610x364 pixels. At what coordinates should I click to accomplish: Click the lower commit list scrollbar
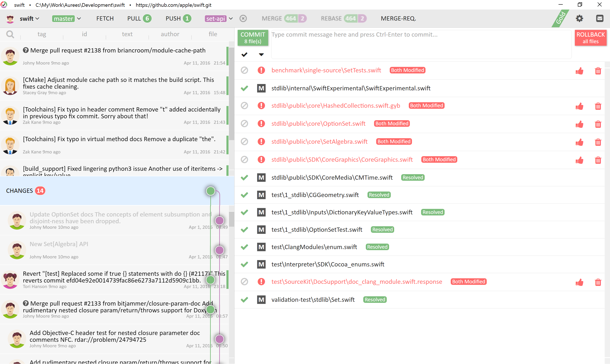tap(232, 219)
